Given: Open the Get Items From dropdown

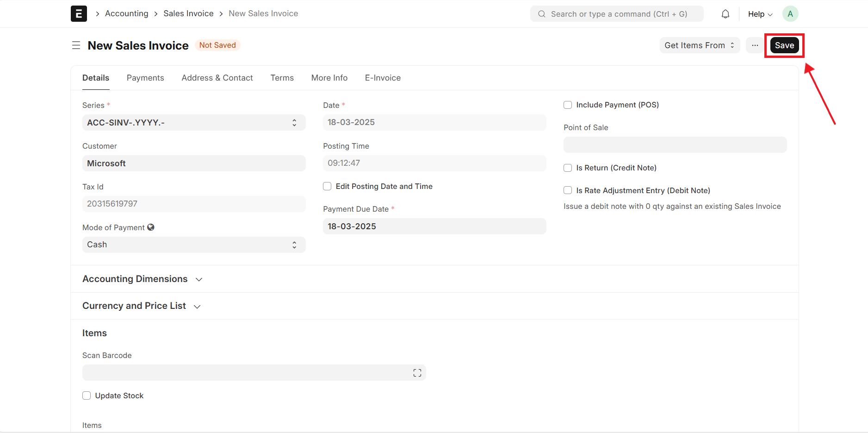Looking at the screenshot, I should tap(699, 45).
